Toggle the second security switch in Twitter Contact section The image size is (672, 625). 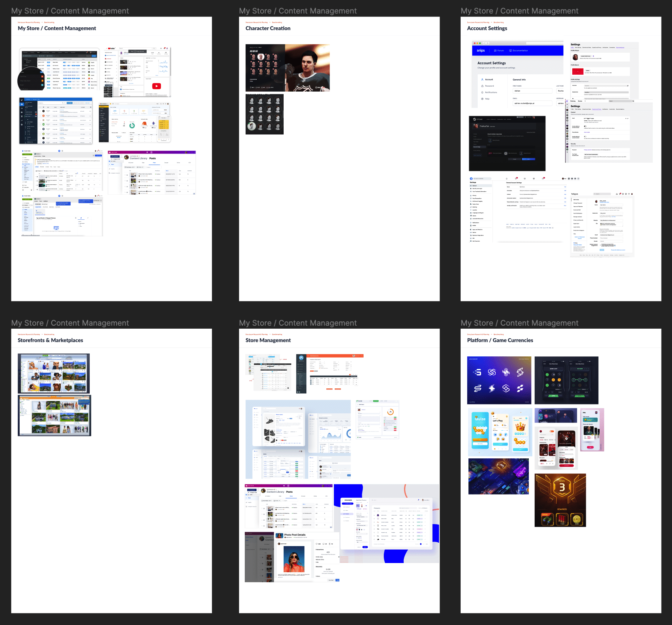585,137
